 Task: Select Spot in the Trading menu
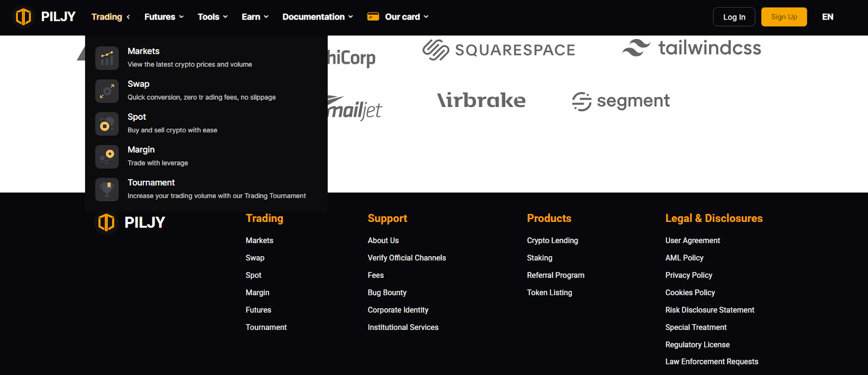(x=206, y=123)
